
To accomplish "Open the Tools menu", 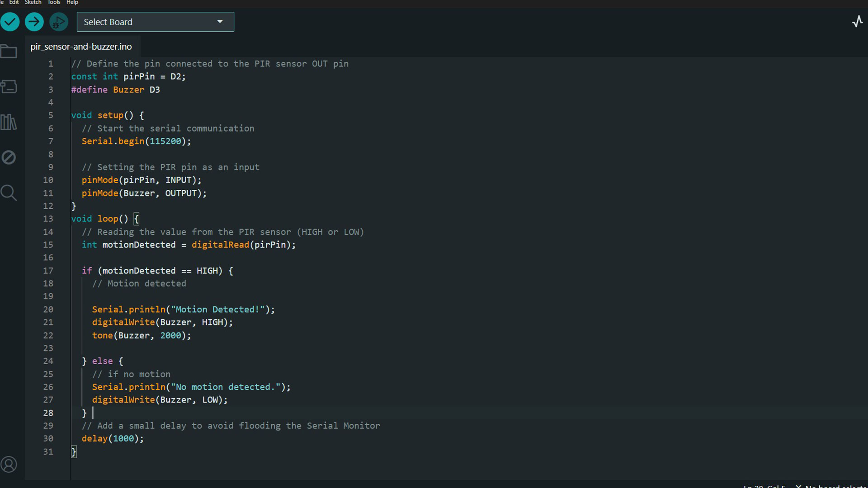I will 54,2.
